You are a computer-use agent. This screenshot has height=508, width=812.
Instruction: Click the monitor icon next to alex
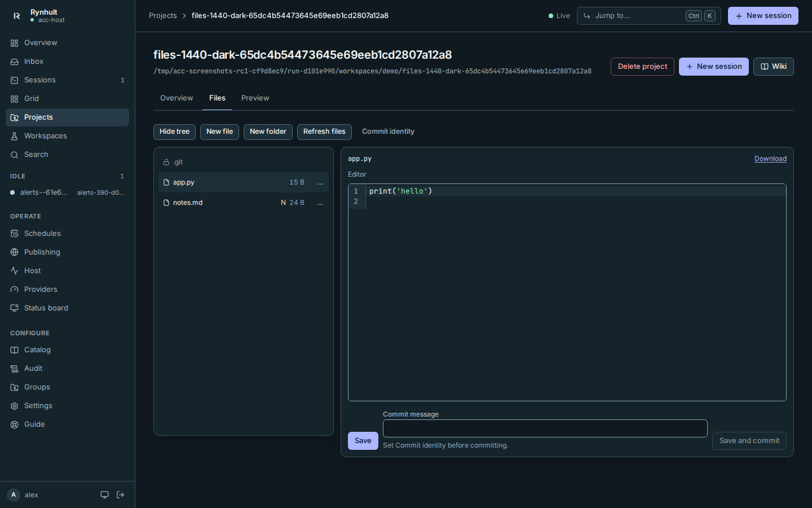coord(104,495)
